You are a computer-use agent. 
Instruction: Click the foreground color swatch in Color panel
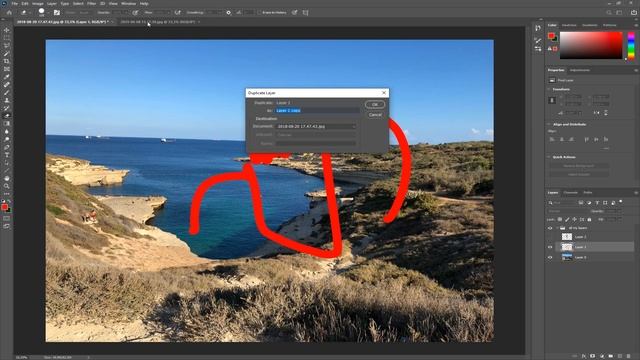point(551,36)
